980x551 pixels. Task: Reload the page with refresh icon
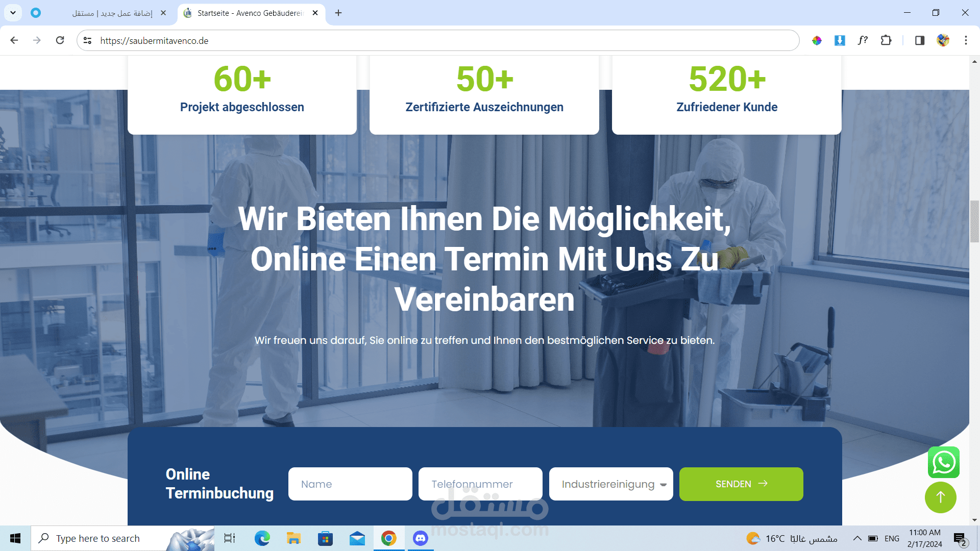tap(60, 40)
